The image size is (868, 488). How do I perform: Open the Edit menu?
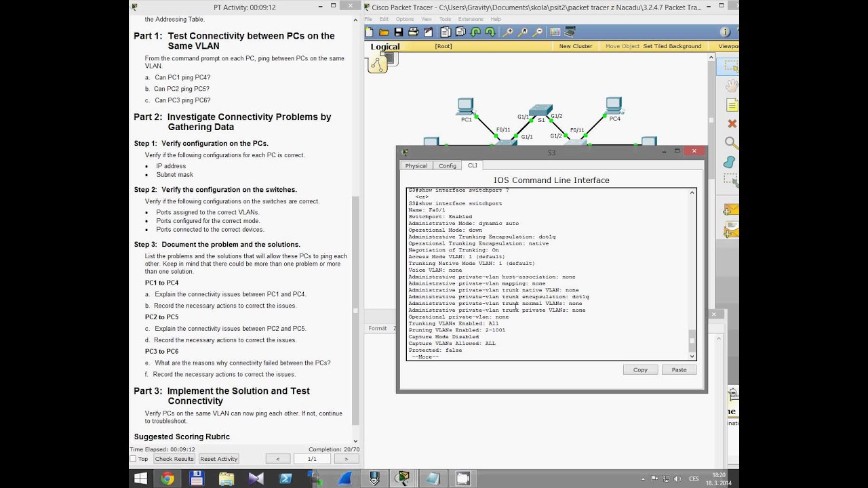tap(384, 19)
